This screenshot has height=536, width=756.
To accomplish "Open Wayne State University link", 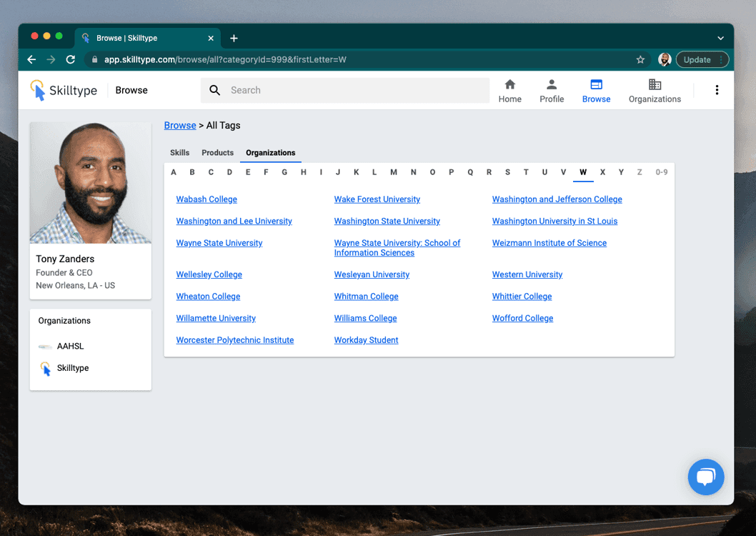I will pyautogui.click(x=219, y=243).
